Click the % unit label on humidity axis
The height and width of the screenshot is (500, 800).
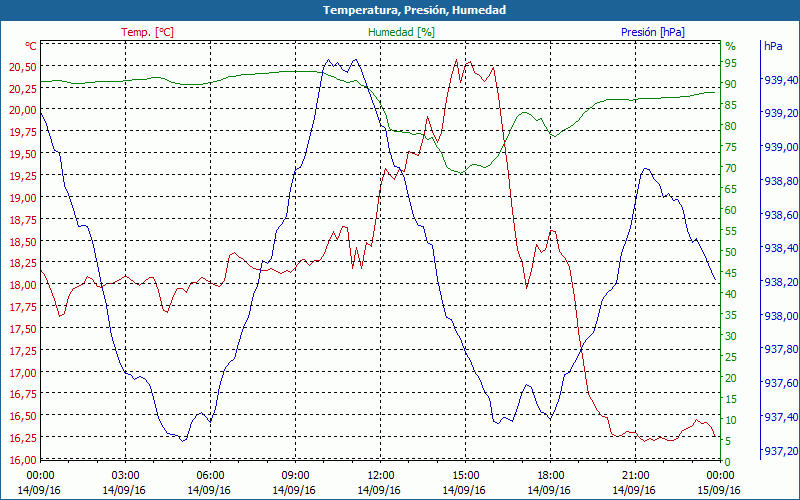tap(731, 46)
